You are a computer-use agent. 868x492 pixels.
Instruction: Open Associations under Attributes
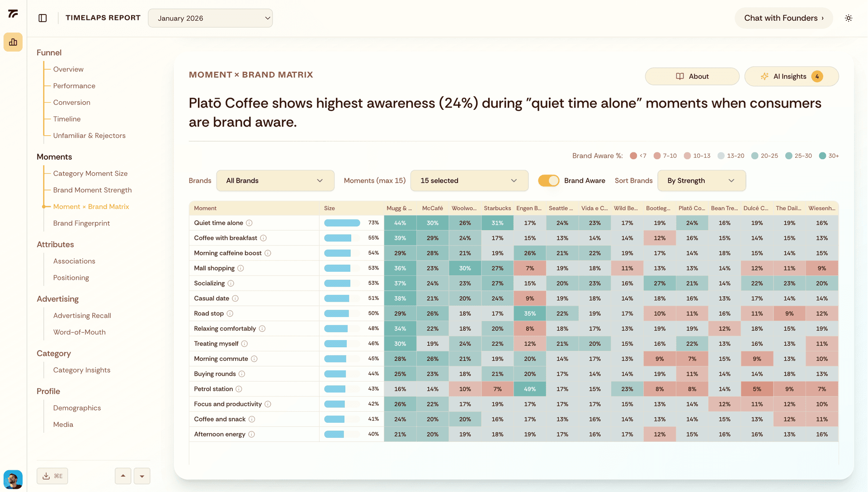pyautogui.click(x=74, y=261)
